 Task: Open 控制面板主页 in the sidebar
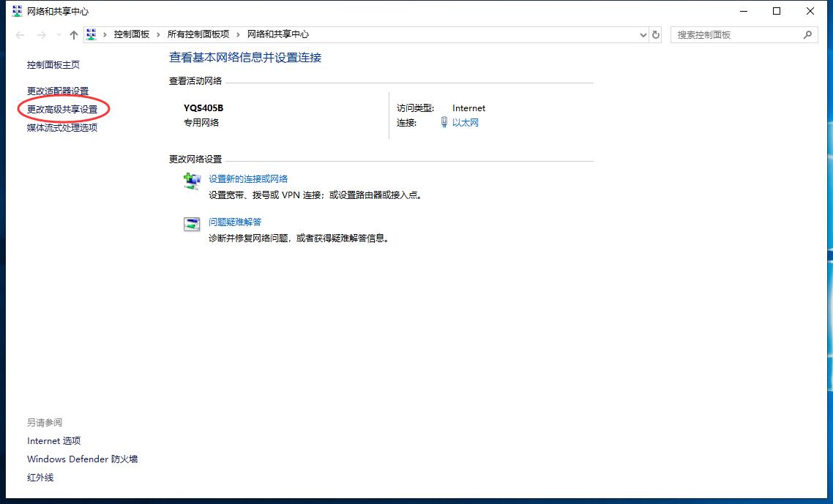[53, 65]
